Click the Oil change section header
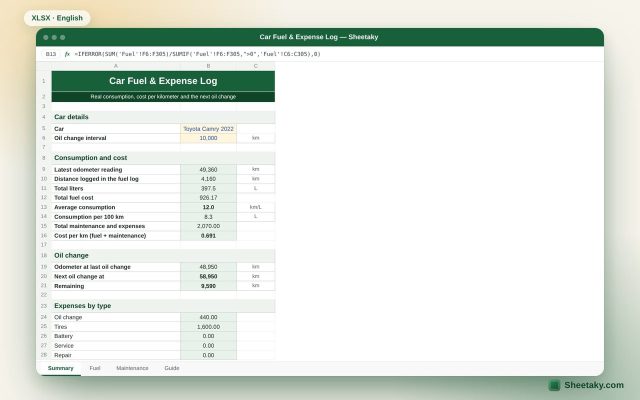The height and width of the screenshot is (400, 640). 163,256
